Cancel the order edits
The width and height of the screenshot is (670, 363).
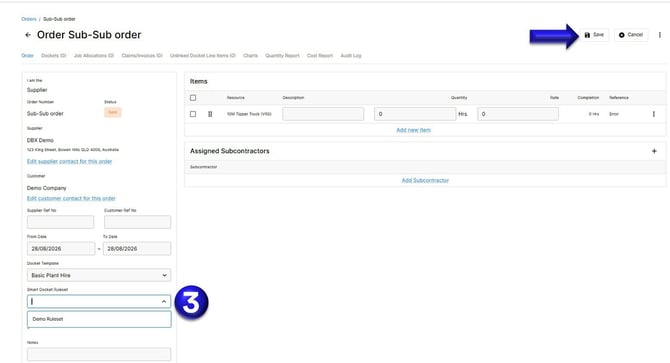(631, 35)
